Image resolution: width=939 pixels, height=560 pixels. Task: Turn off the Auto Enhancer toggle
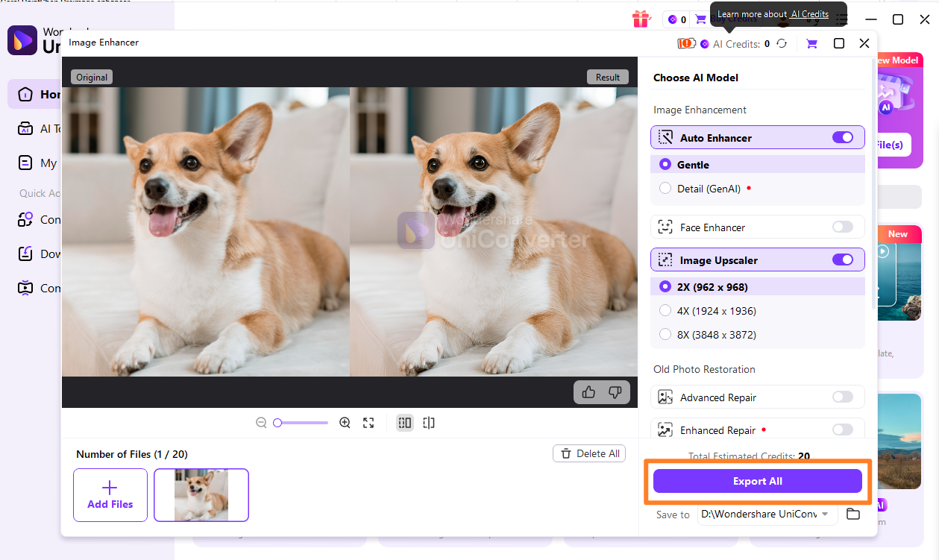pyautogui.click(x=843, y=137)
